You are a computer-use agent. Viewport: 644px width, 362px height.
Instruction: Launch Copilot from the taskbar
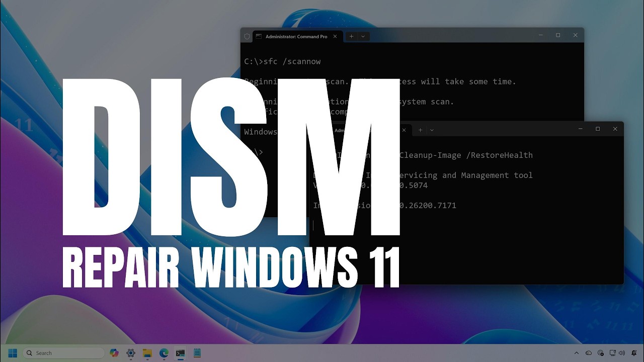pos(114,353)
